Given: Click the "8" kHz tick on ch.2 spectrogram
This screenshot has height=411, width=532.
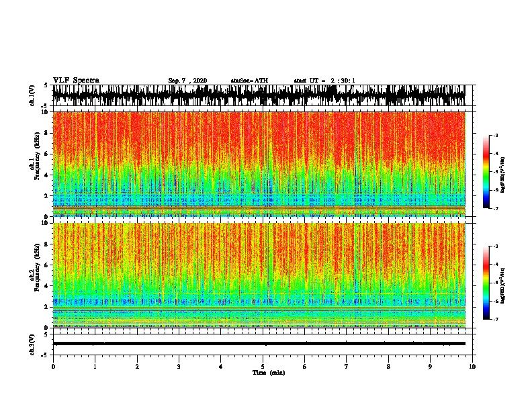Looking at the screenshot, I should tap(47, 244).
